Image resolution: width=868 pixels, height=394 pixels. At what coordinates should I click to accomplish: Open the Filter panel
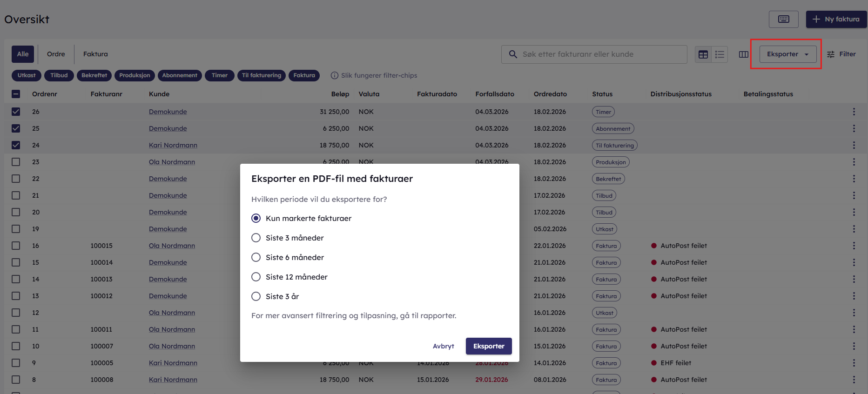point(841,54)
